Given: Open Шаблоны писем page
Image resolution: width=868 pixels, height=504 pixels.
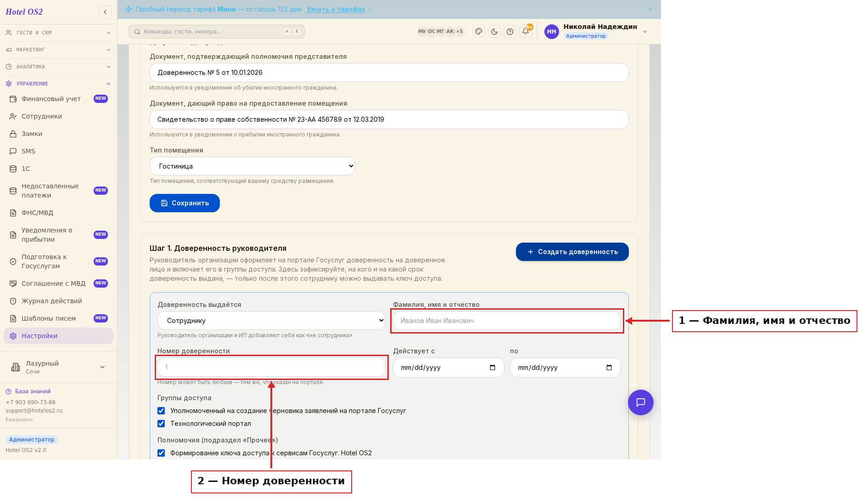Looking at the screenshot, I should click(58, 318).
